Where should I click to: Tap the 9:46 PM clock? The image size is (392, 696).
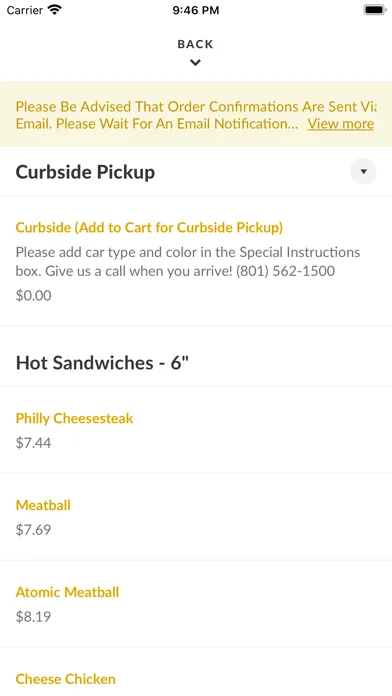[196, 10]
